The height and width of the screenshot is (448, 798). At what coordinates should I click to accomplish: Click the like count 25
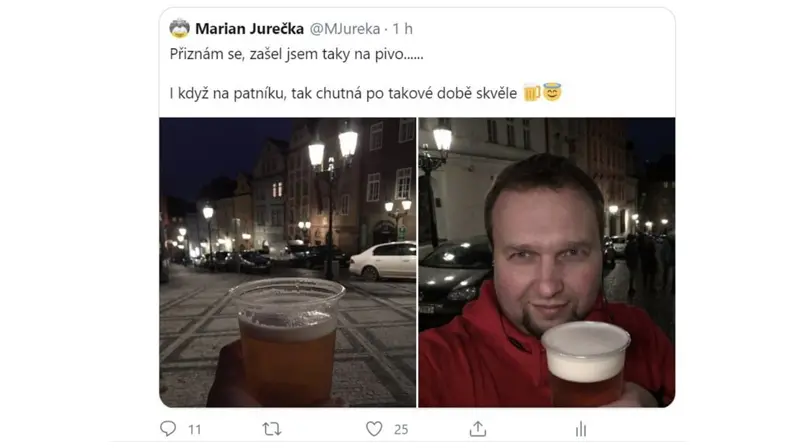click(x=401, y=430)
